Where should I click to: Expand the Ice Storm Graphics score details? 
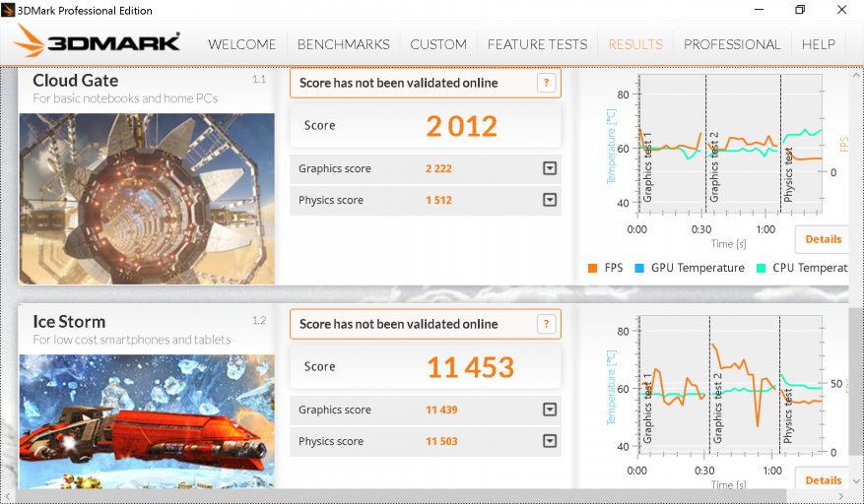click(x=550, y=409)
